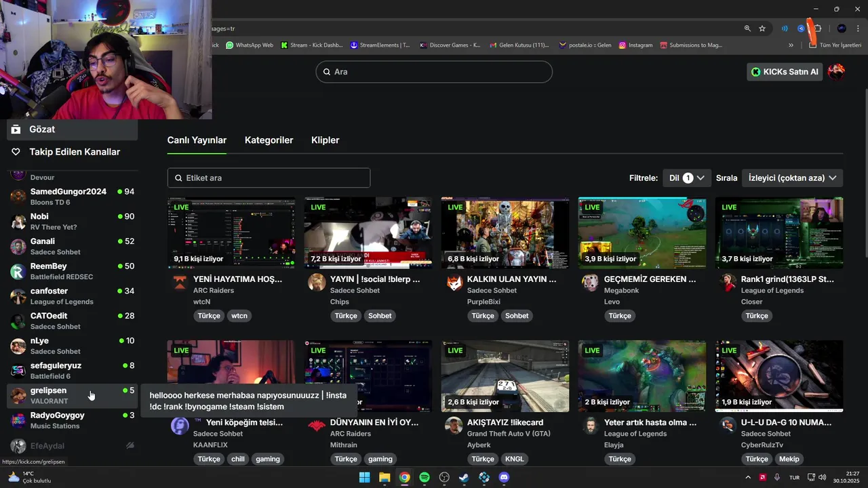The height and width of the screenshot is (488, 868).
Task: Bookmark this page with star icon
Action: click(762, 28)
